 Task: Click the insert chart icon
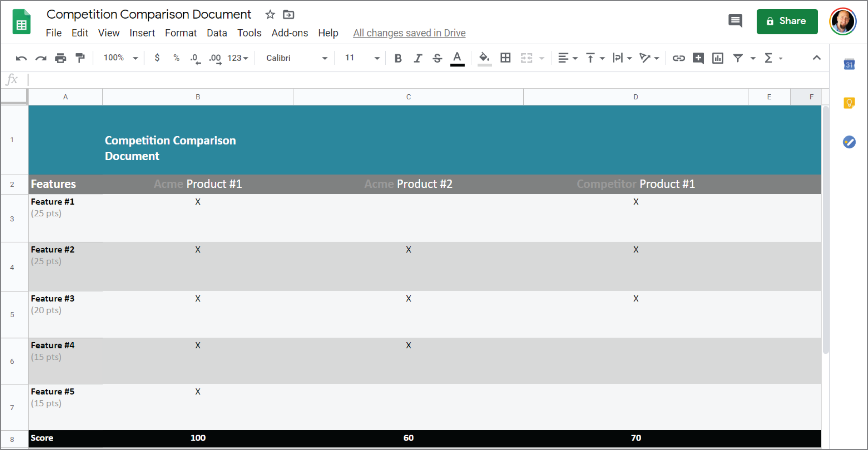point(718,58)
